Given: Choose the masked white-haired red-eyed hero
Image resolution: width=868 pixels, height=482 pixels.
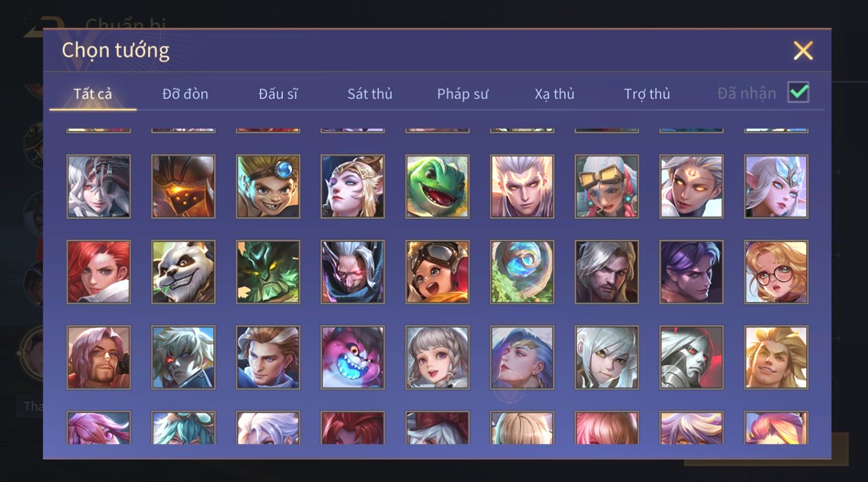Looking at the screenshot, I should [x=353, y=272].
